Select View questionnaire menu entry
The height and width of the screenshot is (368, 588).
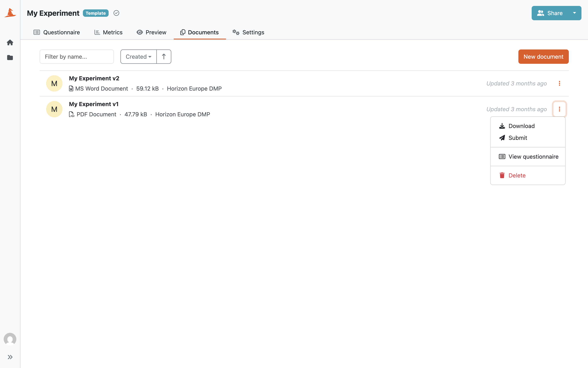tap(528, 157)
